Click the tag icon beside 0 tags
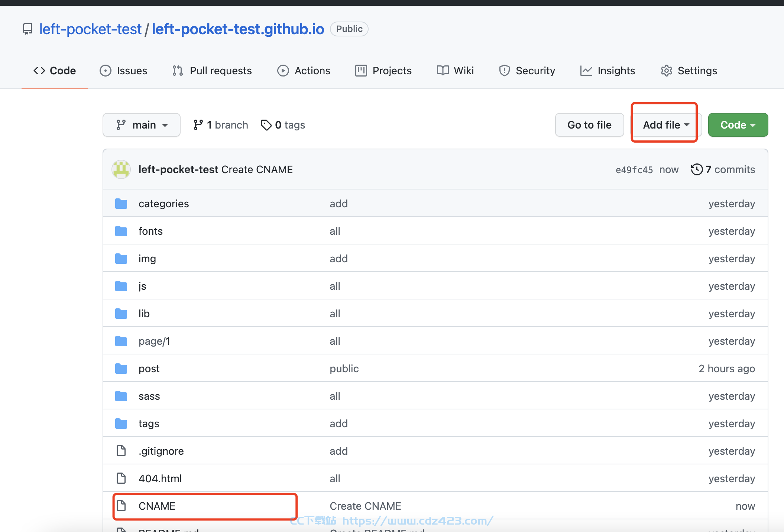Image resolution: width=784 pixels, height=532 pixels. coord(266,125)
